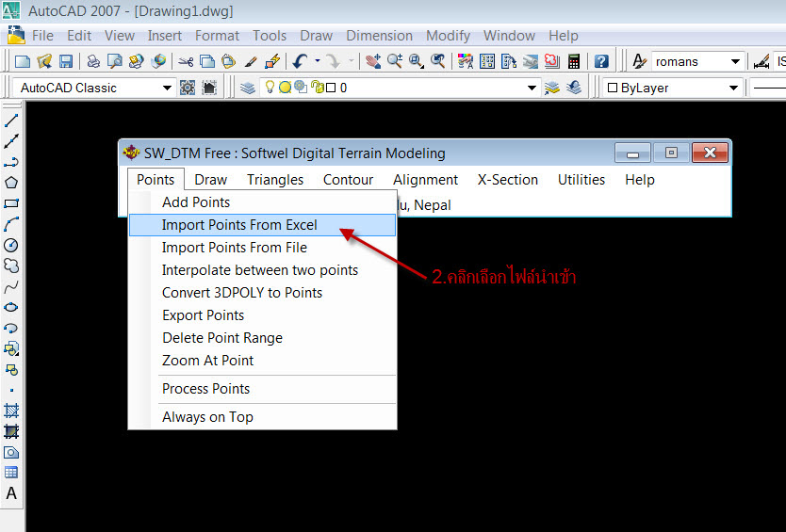Open Text Style icon beside romans
Image resolution: width=786 pixels, height=532 pixels.
click(639, 61)
